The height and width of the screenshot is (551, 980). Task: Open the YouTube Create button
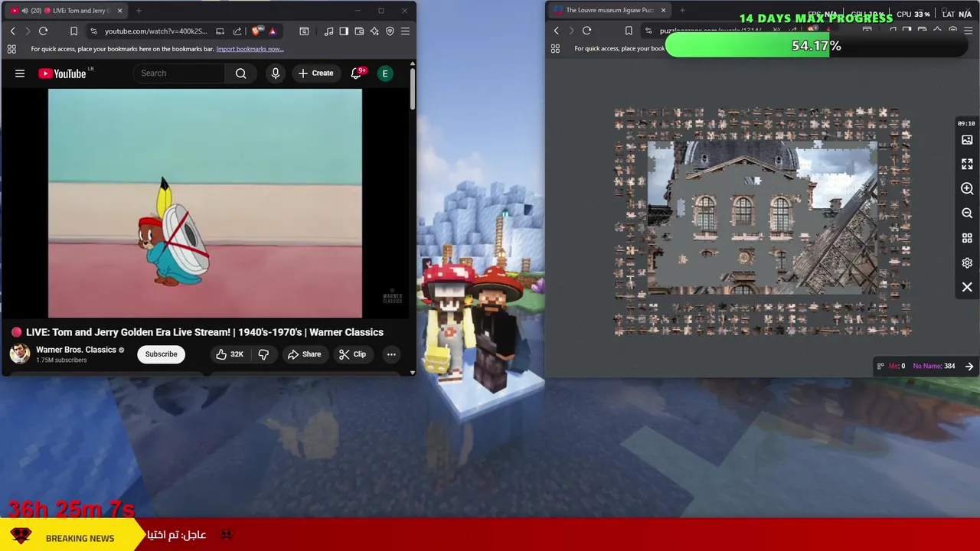pyautogui.click(x=315, y=73)
